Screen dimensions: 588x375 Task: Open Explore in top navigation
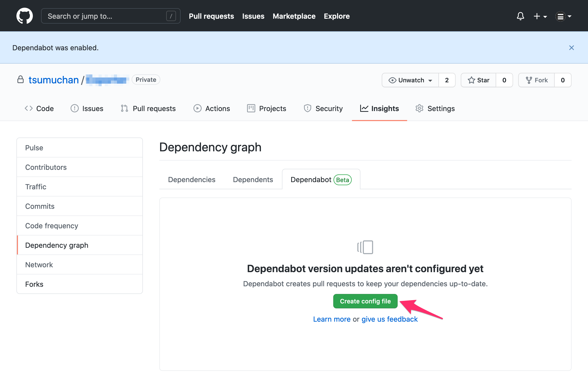click(x=337, y=16)
